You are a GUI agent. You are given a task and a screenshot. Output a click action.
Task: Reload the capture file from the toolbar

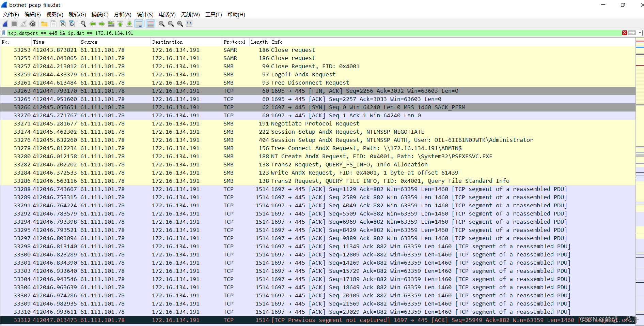[x=72, y=24]
